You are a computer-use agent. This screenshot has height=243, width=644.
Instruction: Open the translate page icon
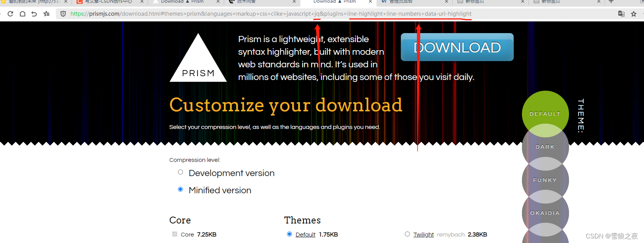click(x=621, y=14)
